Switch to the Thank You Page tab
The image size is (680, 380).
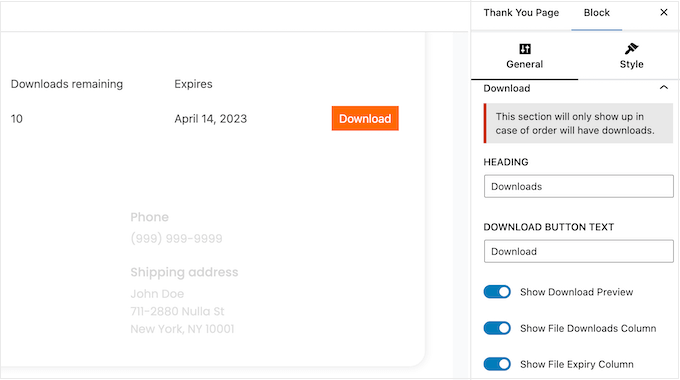tap(521, 13)
